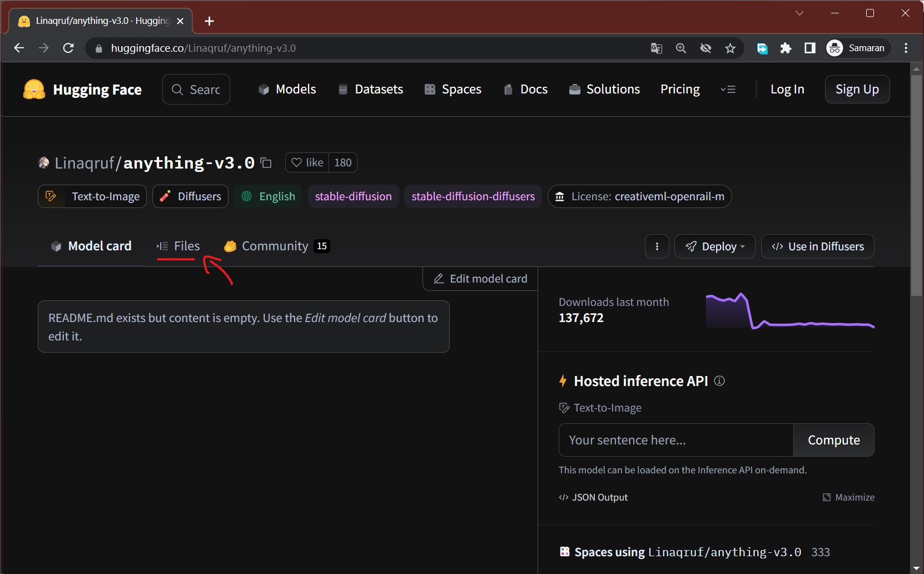Click the browser address bar URL
This screenshot has height=574, width=924.
coord(203,48)
